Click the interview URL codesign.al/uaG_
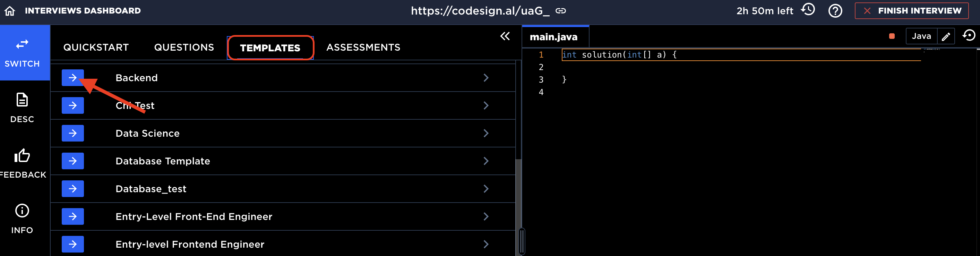 pyautogui.click(x=480, y=11)
